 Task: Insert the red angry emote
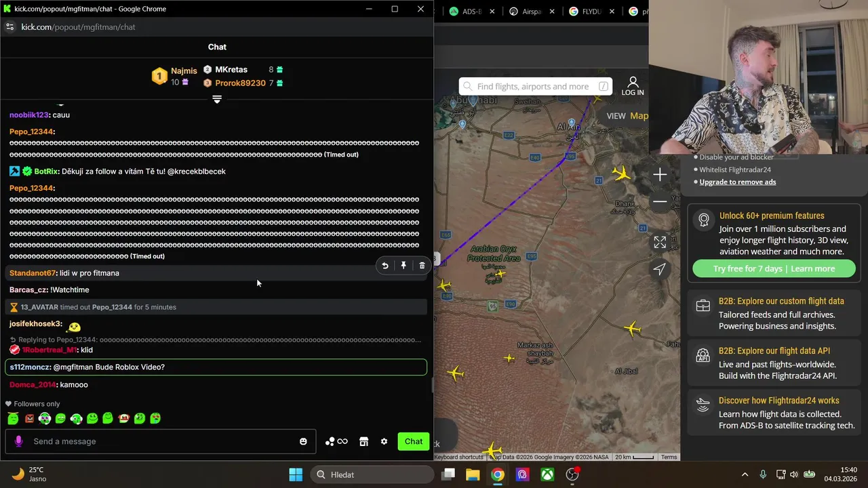[29, 419]
